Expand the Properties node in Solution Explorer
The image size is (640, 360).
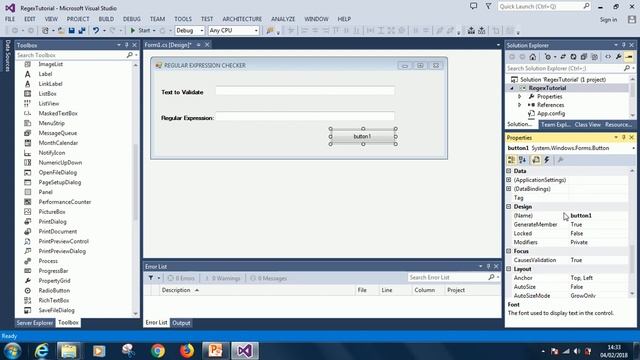point(520,97)
